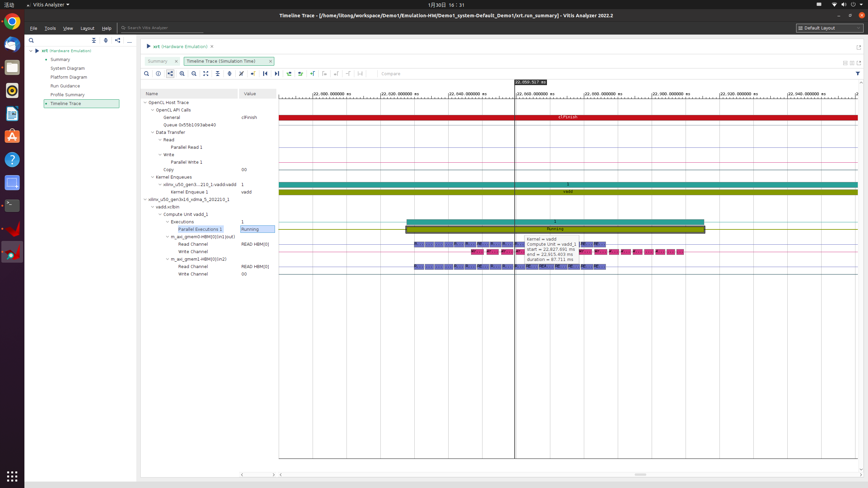Click the sidebar hierarchy tree icon

[x=118, y=40]
